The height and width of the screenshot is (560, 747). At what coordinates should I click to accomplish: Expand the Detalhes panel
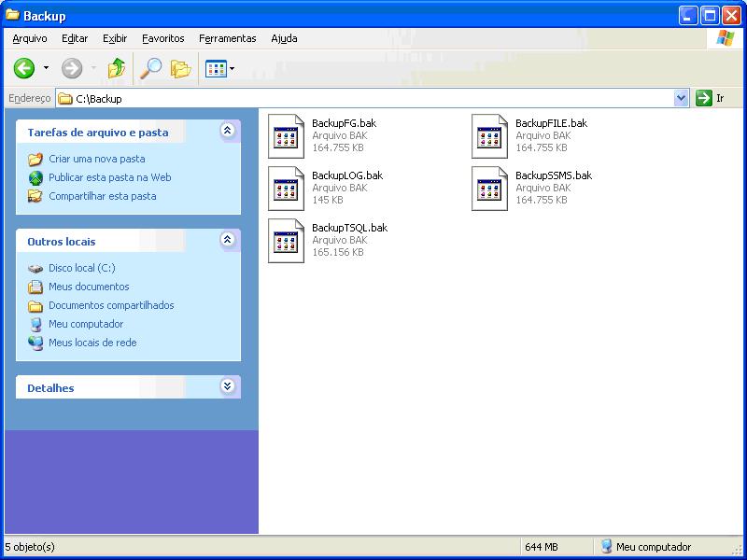pyautogui.click(x=227, y=386)
